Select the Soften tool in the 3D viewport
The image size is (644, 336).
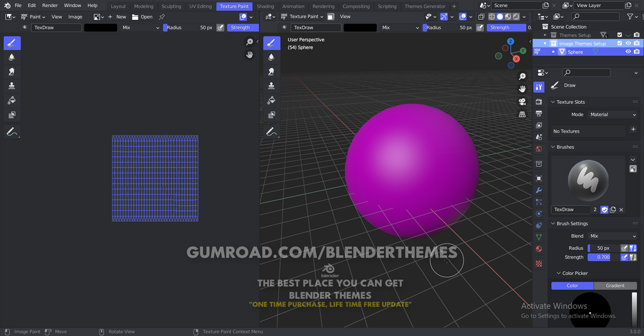click(272, 58)
